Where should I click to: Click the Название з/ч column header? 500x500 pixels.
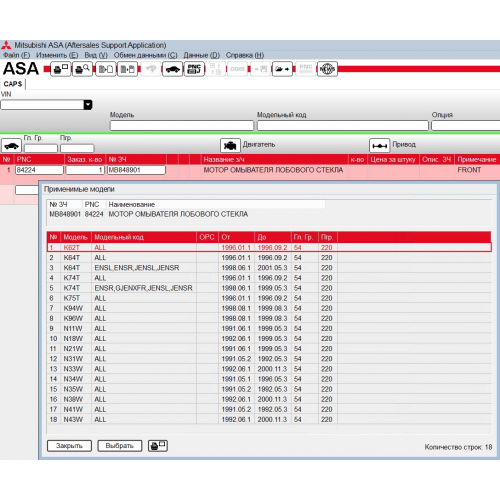click(x=275, y=160)
